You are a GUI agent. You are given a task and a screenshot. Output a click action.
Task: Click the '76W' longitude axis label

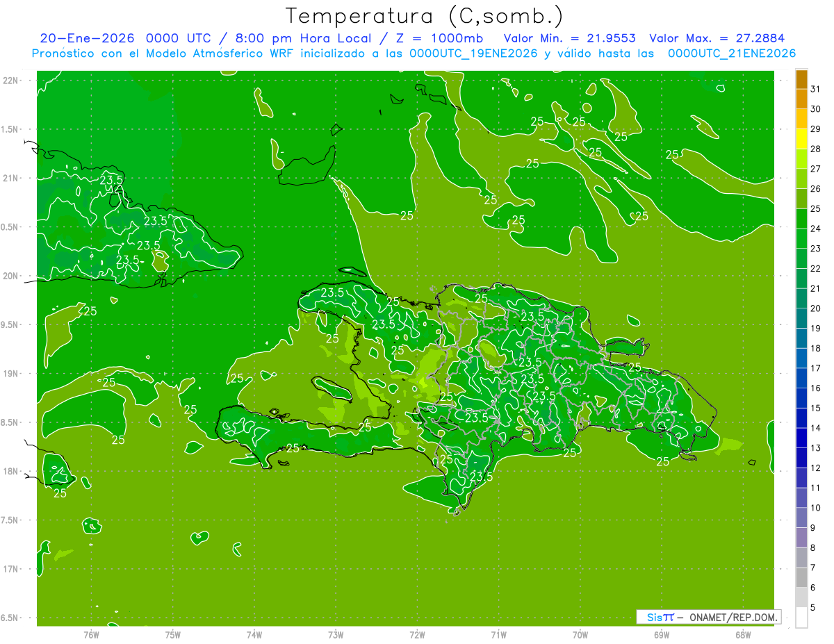91,635
